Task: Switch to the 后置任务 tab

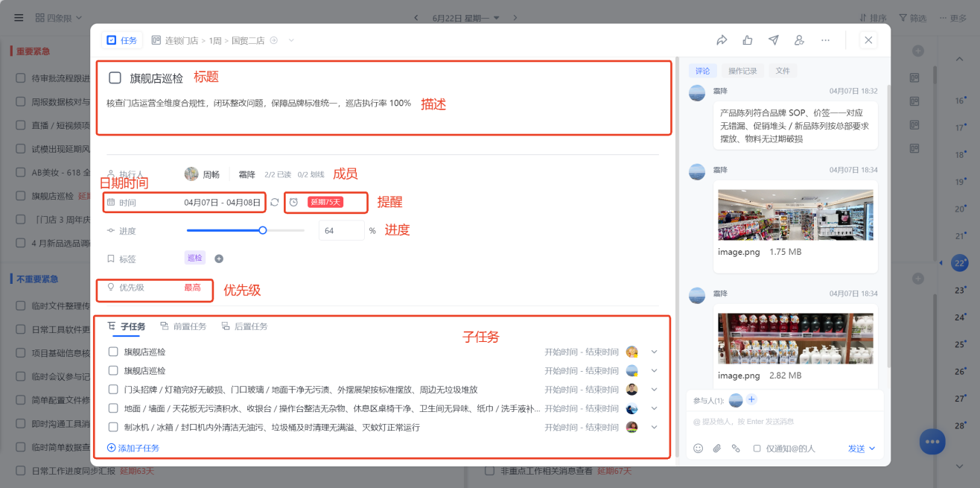Action: (x=244, y=326)
